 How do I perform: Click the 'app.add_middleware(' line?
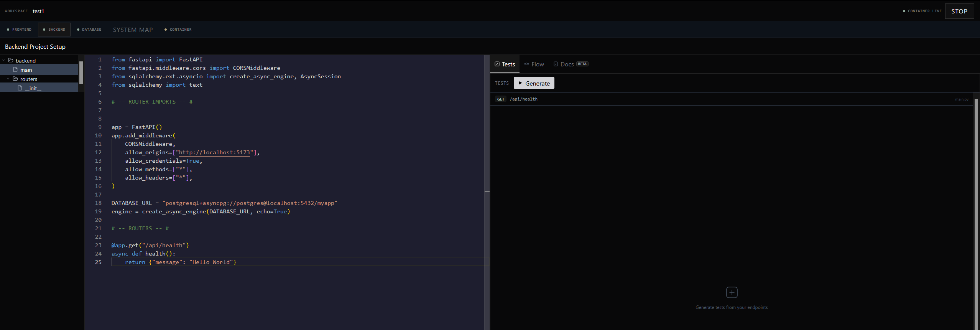coord(143,135)
